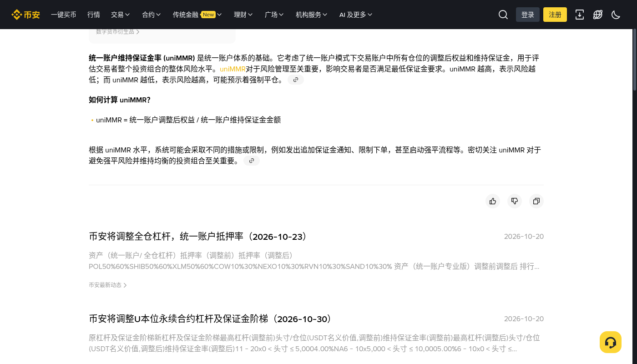Click the page vertical scrollbar thumb
The height and width of the screenshot is (364, 637).
pyautogui.click(x=635, y=59)
